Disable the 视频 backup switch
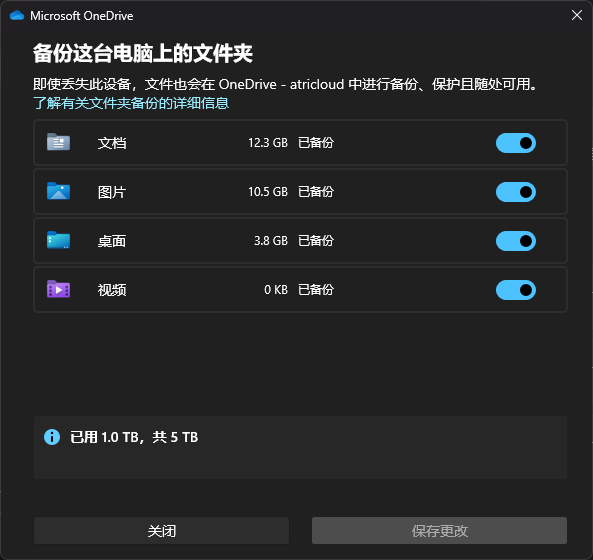The width and height of the screenshot is (593, 560). click(516, 290)
